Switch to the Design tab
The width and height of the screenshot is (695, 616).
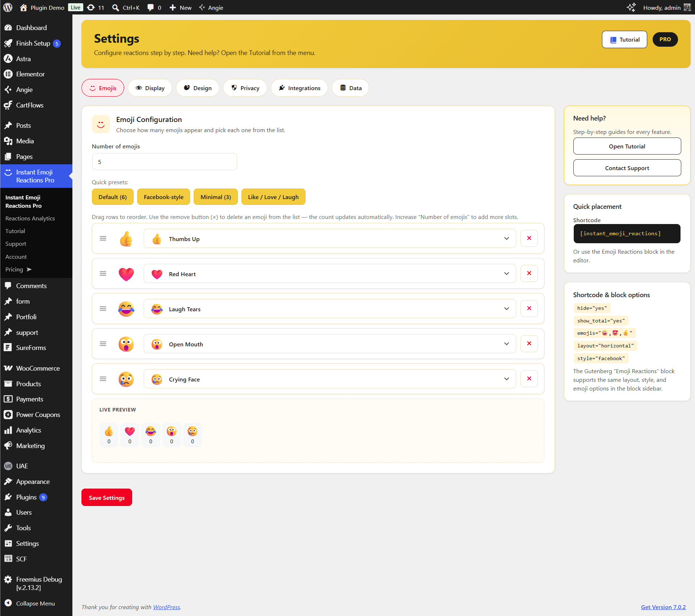pos(198,88)
